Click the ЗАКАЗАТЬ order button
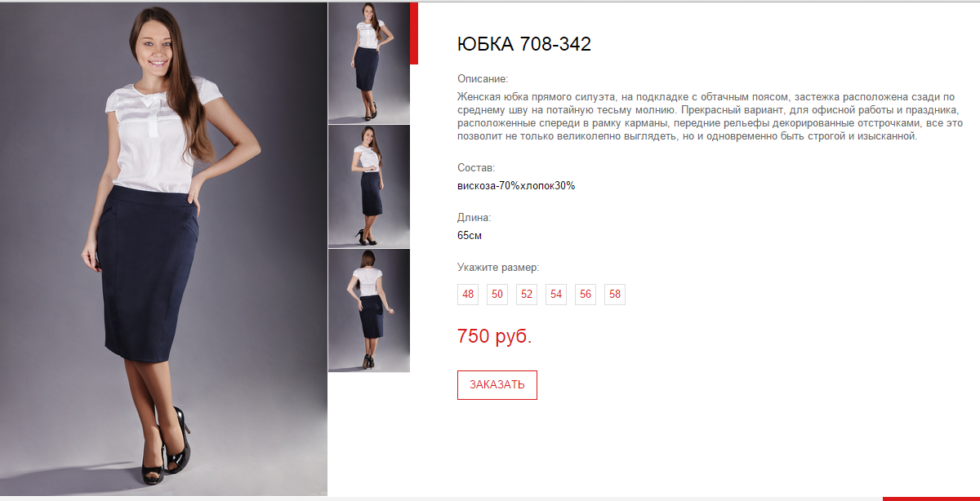The width and height of the screenshot is (980, 501). click(497, 385)
